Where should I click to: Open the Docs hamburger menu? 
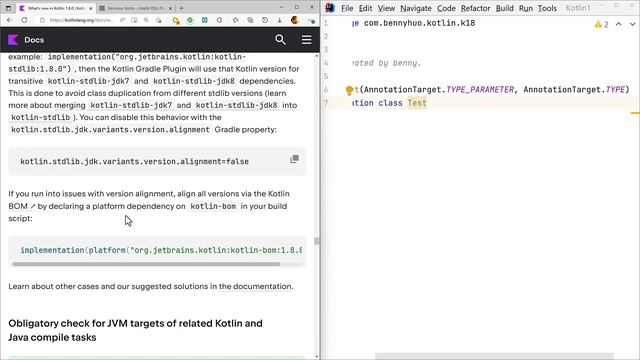307,40
